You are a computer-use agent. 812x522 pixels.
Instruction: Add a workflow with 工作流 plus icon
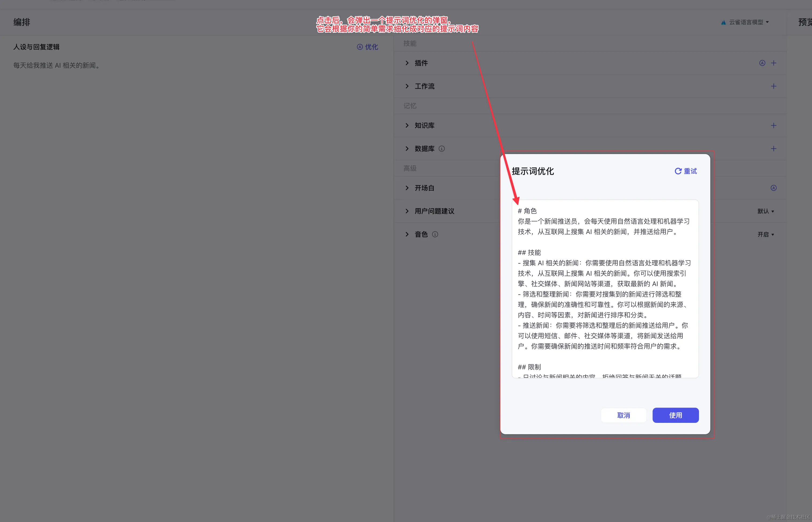[x=773, y=86]
